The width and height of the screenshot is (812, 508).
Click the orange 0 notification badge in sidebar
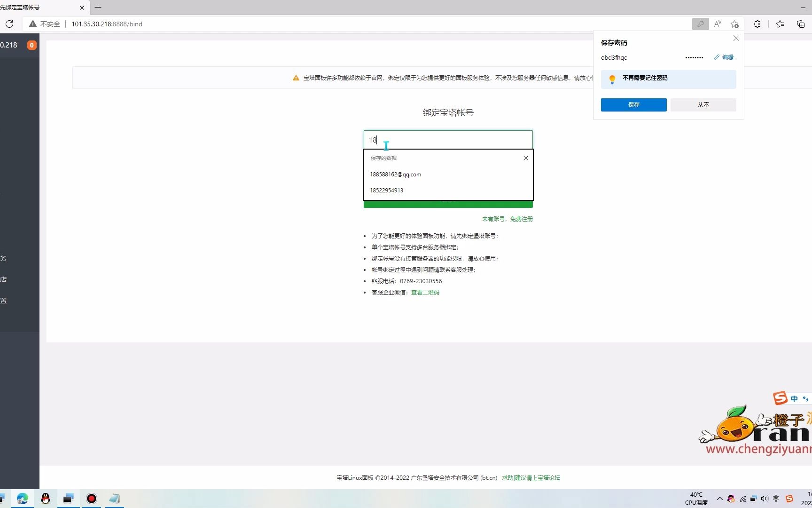(31, 45)
